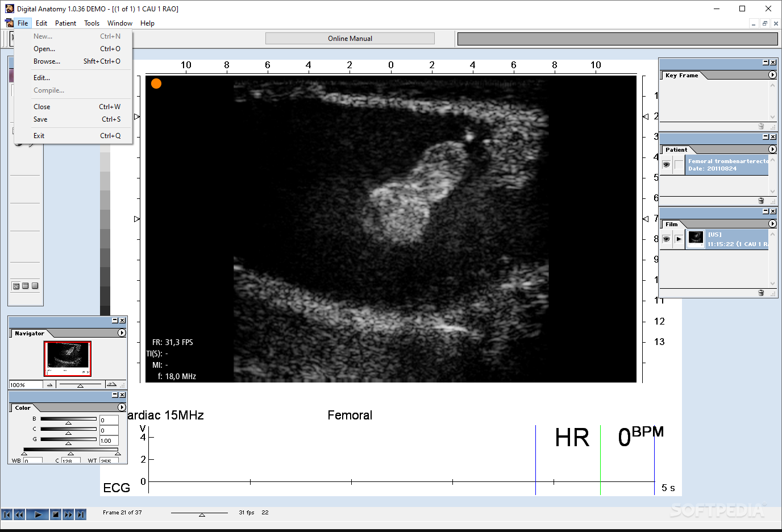Select the Film tab
Viewport: 782px width, 532px height.
tap(671, 224)
